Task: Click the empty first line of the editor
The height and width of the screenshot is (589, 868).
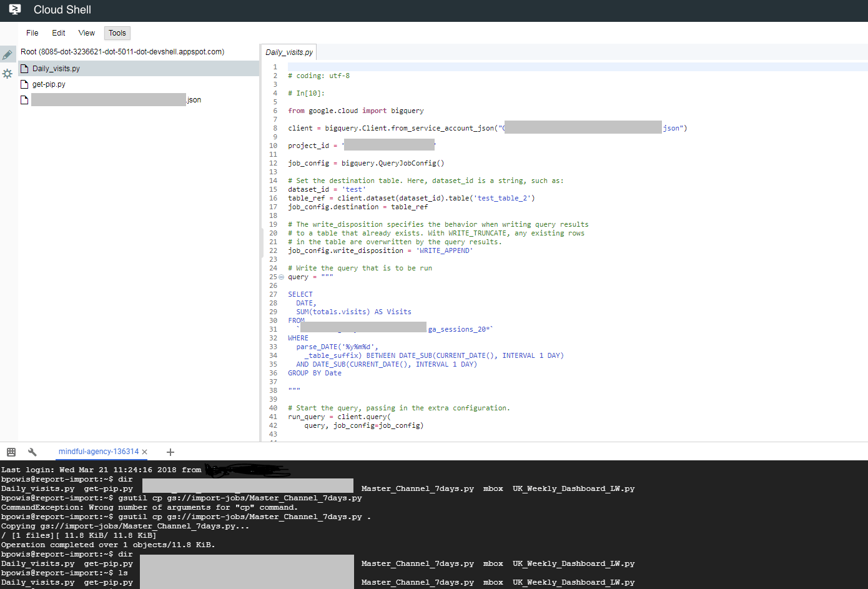Action: point(578,67)
